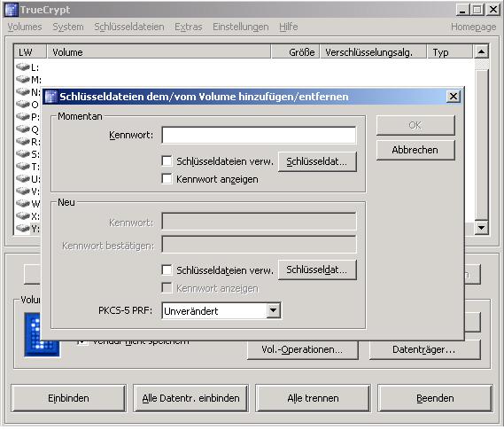Viewport: 504px width, 430px height.
Task: Select the R: drive icon in list
Action: pos(23,142)
